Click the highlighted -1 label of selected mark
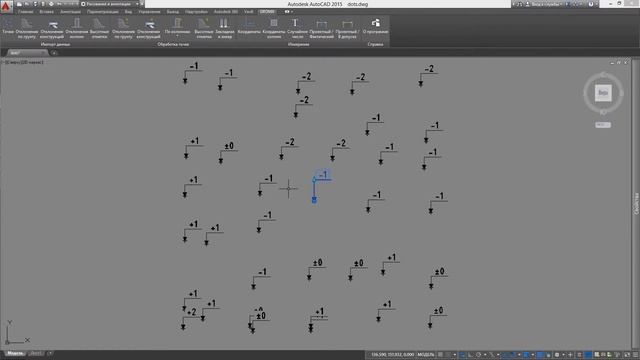The width and height of the screenshot is (640, 360). click(323, 175)
